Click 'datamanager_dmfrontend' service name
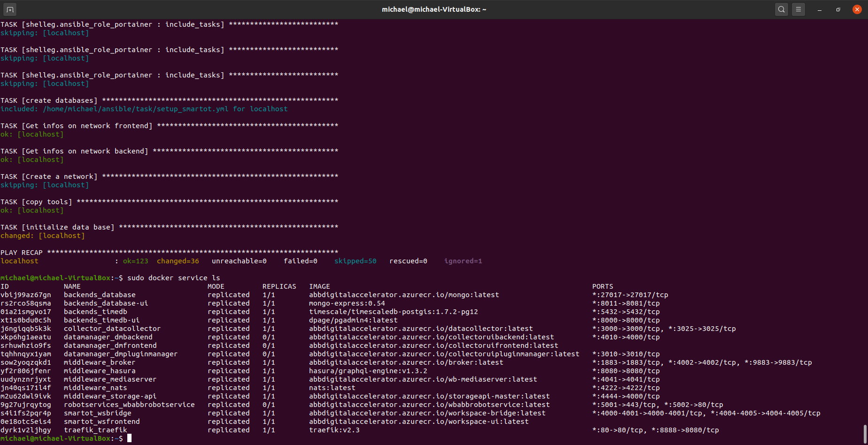 (110, 345)
